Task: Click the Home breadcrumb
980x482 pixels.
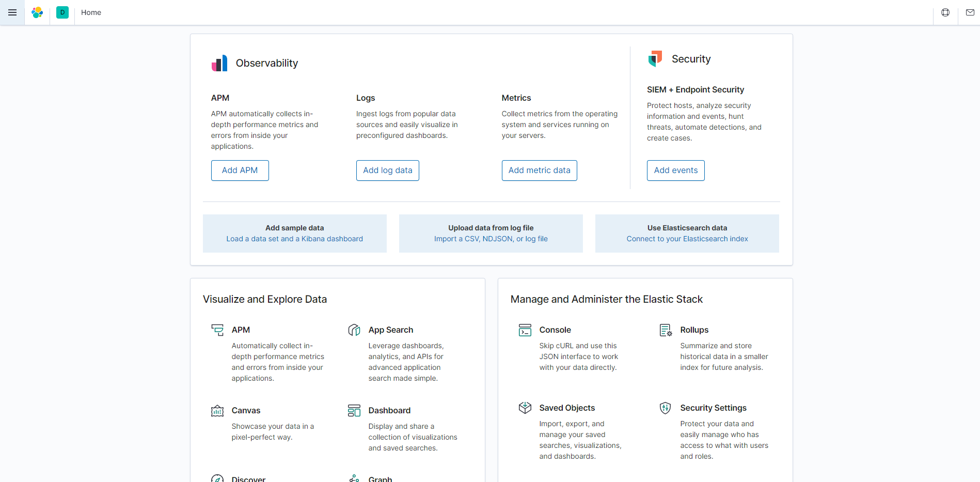Action: [x=91, y=12]
